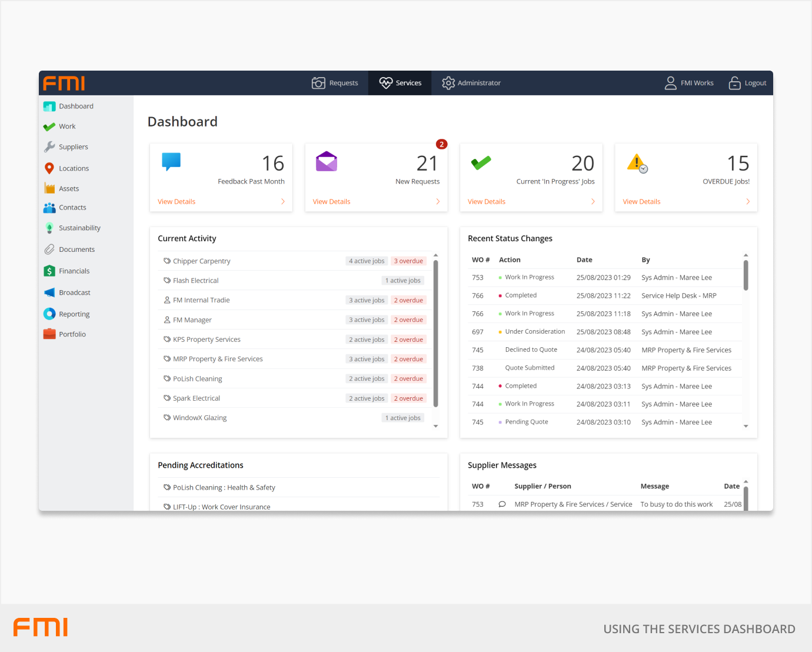
Task: Click the Current Activity scrollbar down arrow
Action: click(435, 426)
